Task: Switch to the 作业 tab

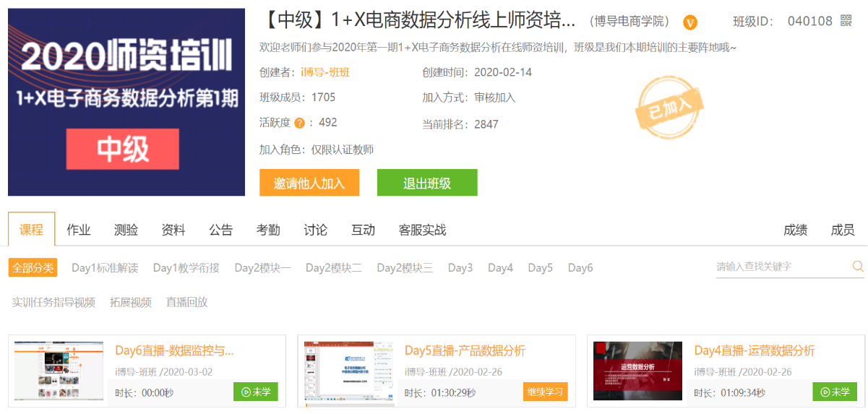Action: [79, 230]
